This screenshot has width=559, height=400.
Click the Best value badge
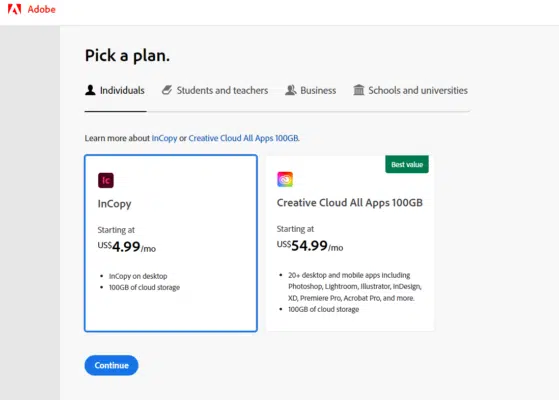click(407, 164)
